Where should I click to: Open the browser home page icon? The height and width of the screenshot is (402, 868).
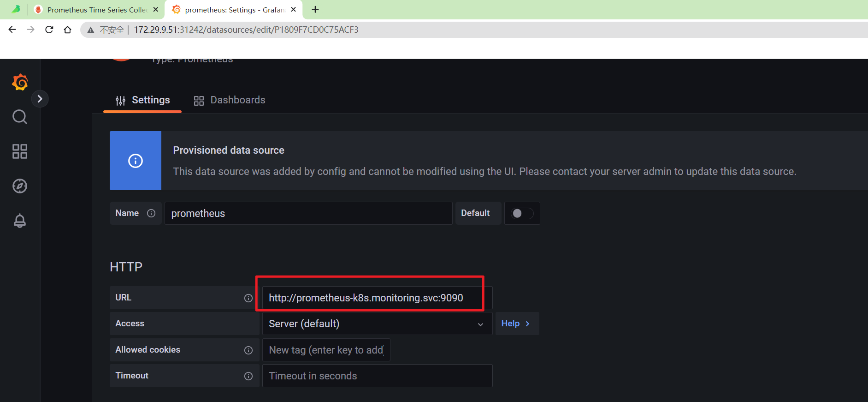click(68, 30)
